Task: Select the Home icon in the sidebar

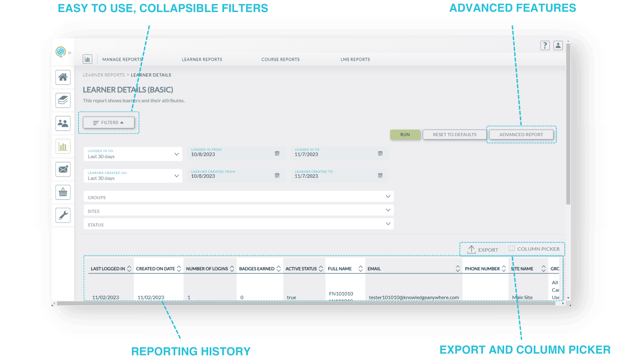Action: (62, 77)
